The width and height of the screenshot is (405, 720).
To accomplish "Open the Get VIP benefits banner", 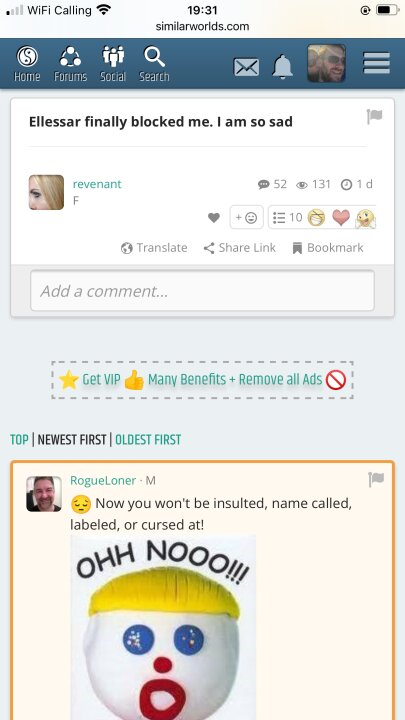I will pos(202,380).
